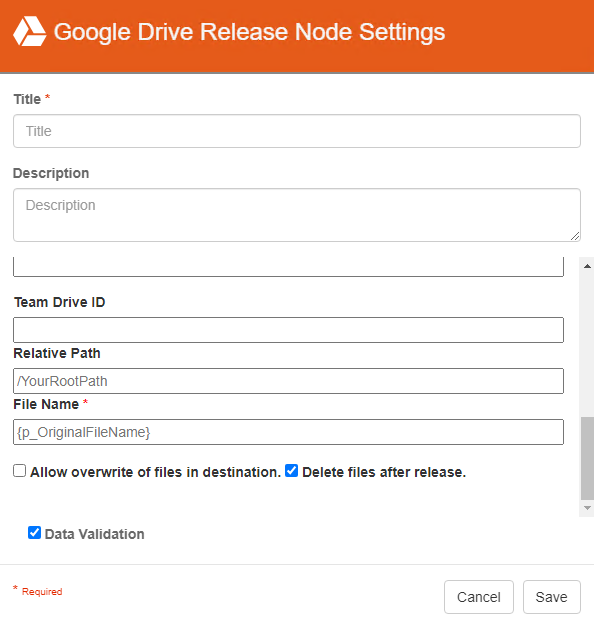This screenshot has width=594, height=627.
Task: Click into the Title input field
Action: (297, 131)
